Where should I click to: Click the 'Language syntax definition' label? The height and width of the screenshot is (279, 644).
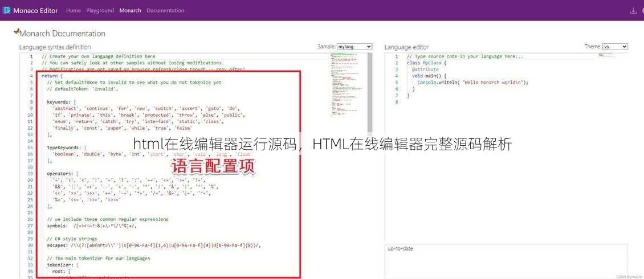[55, 47]
